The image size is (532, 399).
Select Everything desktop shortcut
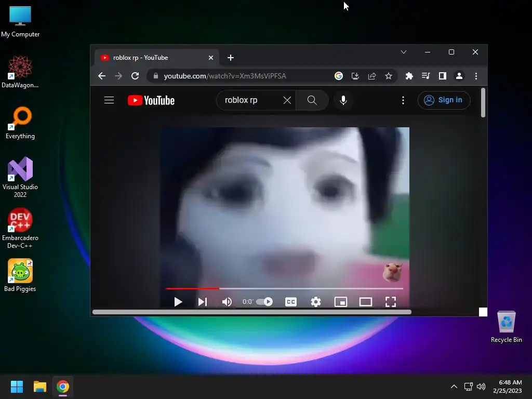[20, 123]
